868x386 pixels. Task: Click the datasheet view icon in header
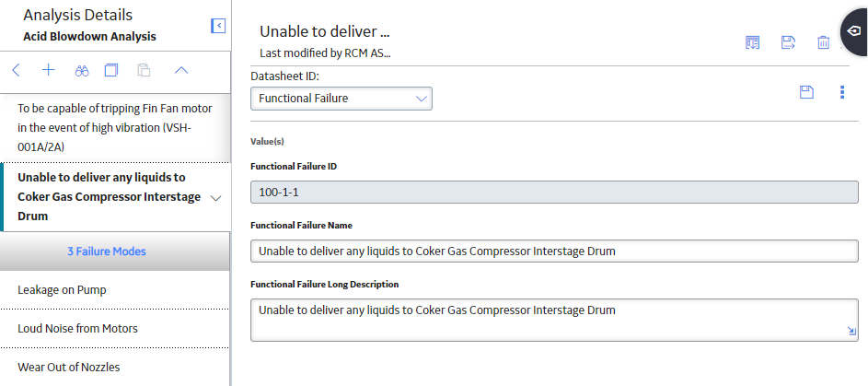(752, 42)
